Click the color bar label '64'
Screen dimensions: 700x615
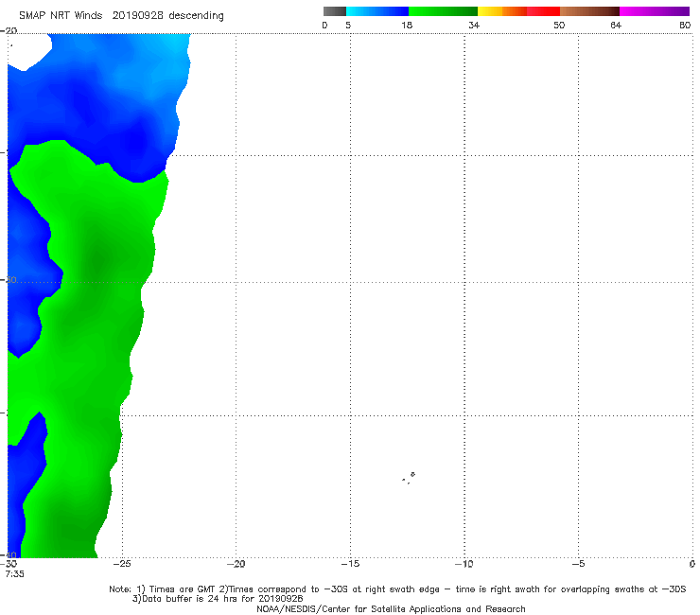(x=616, y=25)
